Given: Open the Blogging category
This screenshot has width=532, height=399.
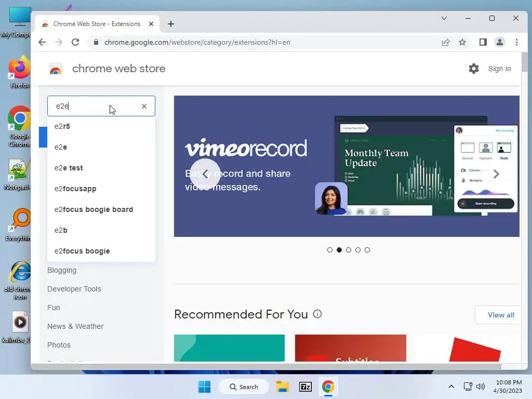Looking at the screenshot, I should click(62, 270).
